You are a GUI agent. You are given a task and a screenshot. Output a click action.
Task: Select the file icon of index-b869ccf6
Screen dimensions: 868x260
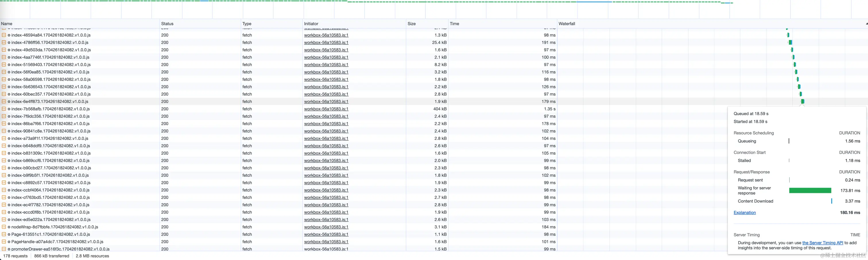point(4,161)
